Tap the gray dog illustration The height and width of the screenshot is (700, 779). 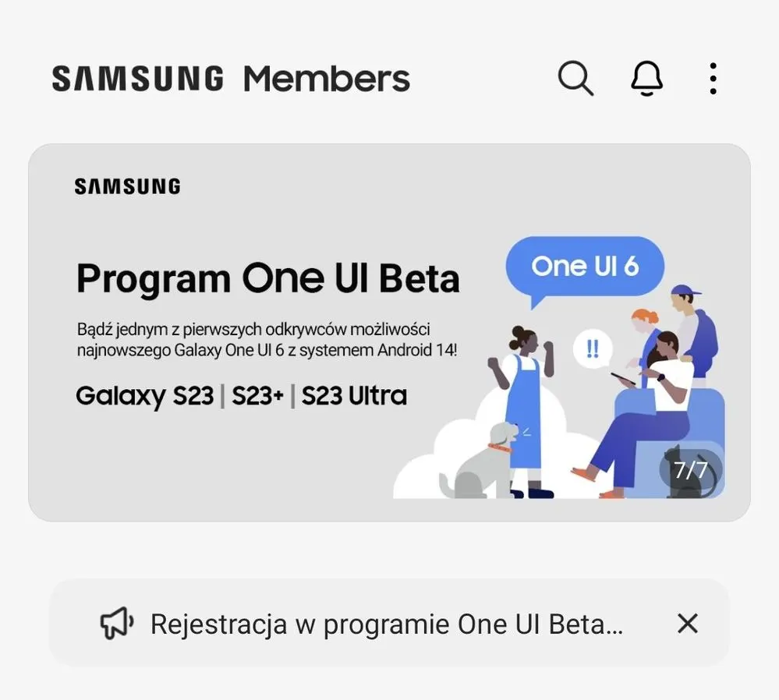tap(479, 461)
